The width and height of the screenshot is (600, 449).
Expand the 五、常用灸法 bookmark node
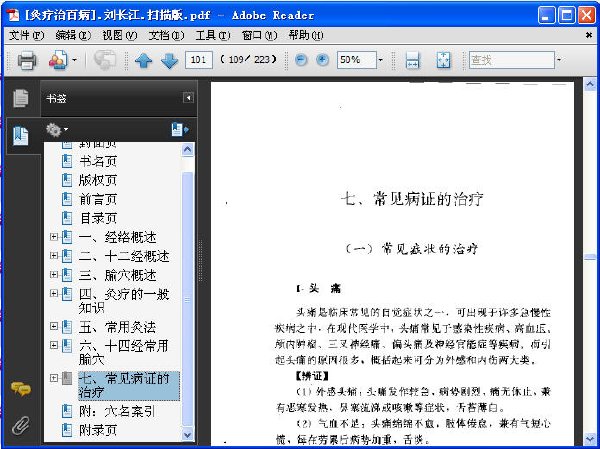click(x=54, y=326)
